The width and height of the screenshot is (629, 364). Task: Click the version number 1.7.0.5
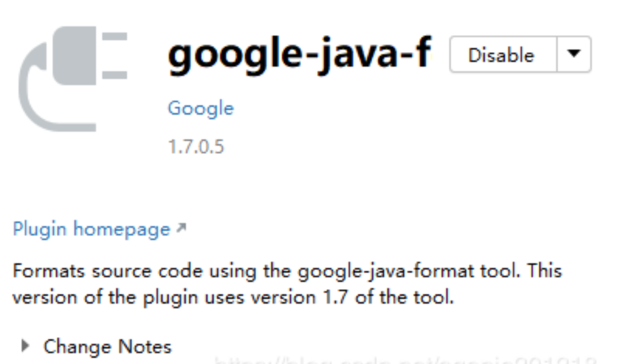(x=196, y=146)
